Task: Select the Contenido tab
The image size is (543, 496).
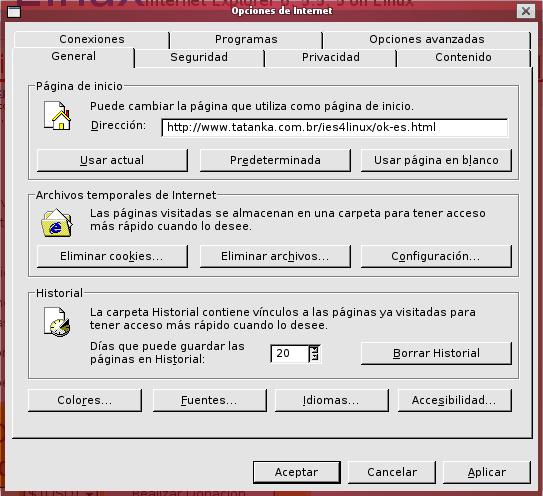Action: pyautogui.click(x=463, y=57)
